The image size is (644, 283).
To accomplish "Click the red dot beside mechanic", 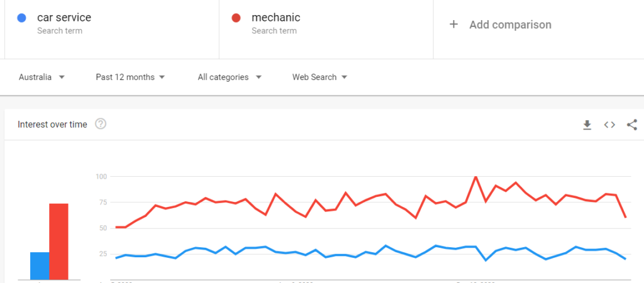I will coord(236,18).
